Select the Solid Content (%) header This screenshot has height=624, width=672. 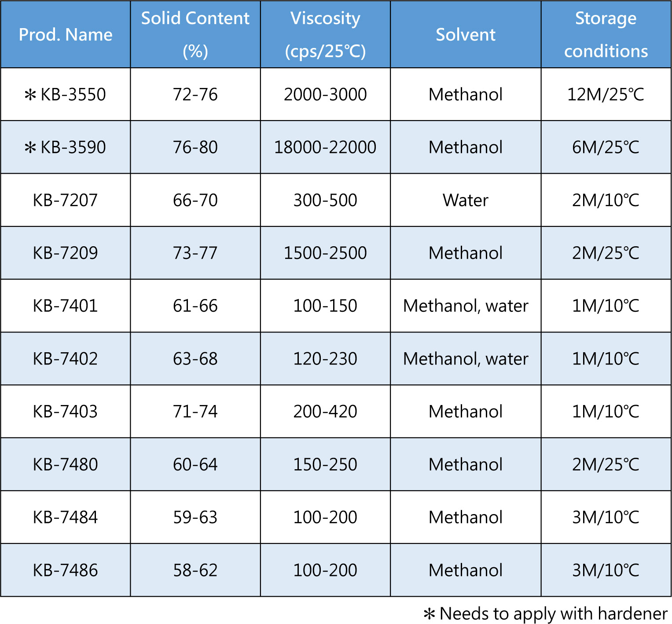pos(195,35)
